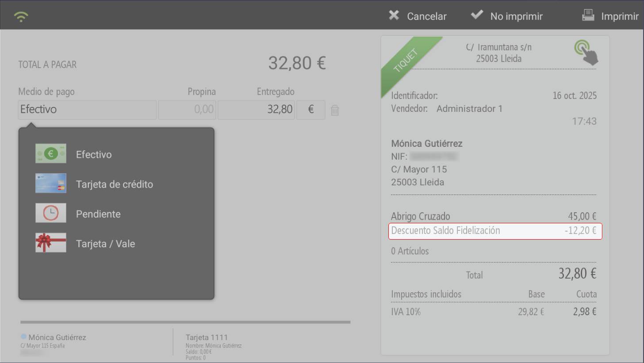The image size is (644, 363).
Task: Click the Imprimir printer icon
Action: pyautogui.click(x=588, y=15)
